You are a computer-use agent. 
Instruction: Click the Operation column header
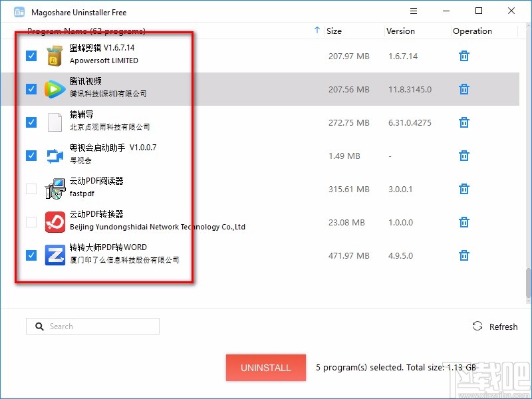472,31
